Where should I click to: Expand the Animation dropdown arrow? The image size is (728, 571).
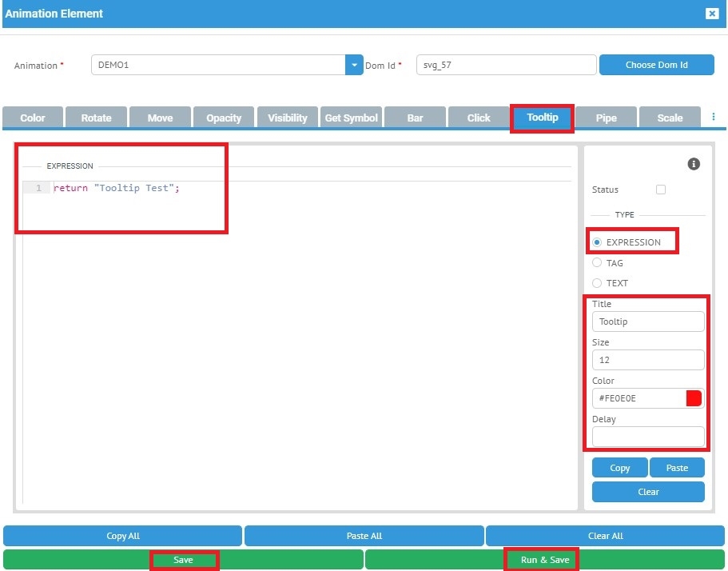[x=354, y=66]
